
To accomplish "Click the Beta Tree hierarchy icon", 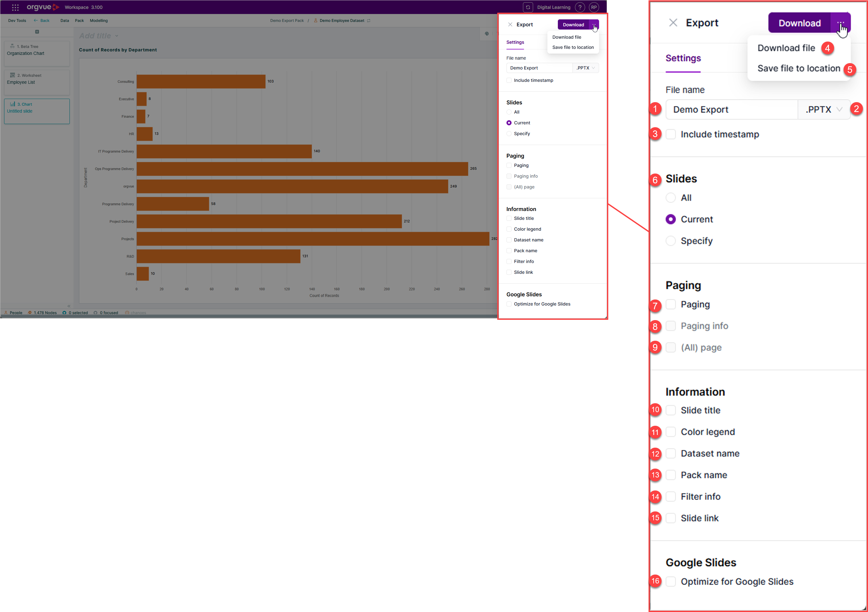I will 12,46.
